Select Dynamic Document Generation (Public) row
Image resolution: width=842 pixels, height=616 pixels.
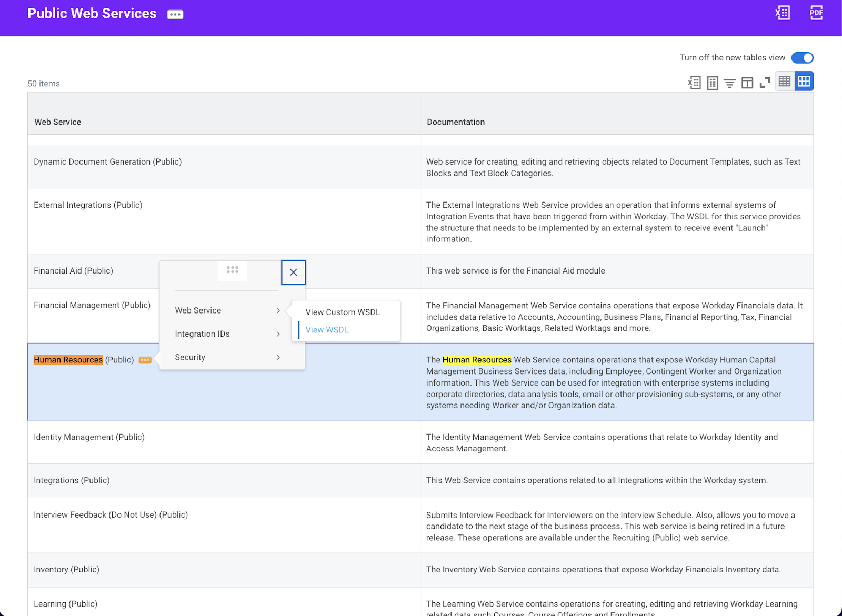(420, 167)
